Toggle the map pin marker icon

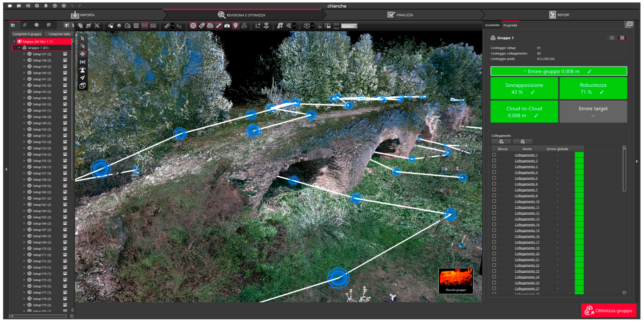tap(235, 26)
